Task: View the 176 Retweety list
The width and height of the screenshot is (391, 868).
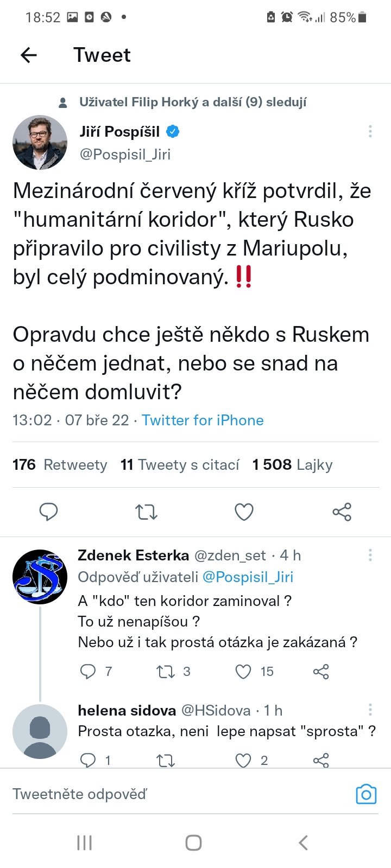Action: (60, 465)
